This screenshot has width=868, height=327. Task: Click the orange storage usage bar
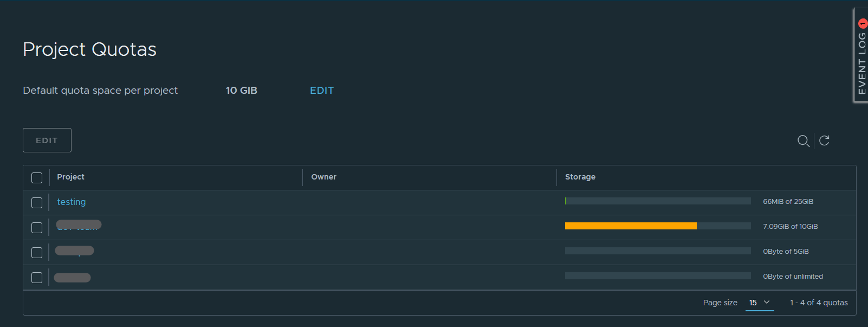pyautogui.click(x=630, y=226)
